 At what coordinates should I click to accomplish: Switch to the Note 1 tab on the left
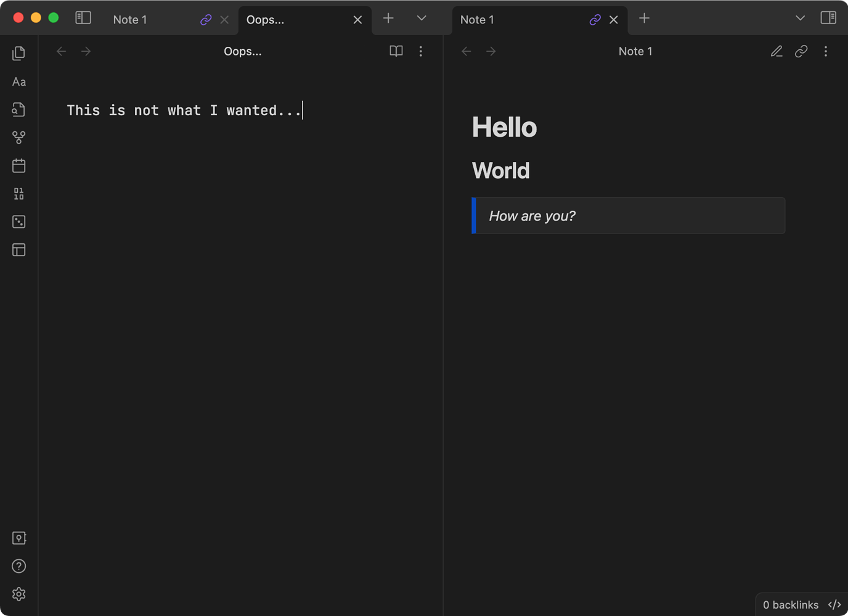pyautogui.click(x=130, y=19)
